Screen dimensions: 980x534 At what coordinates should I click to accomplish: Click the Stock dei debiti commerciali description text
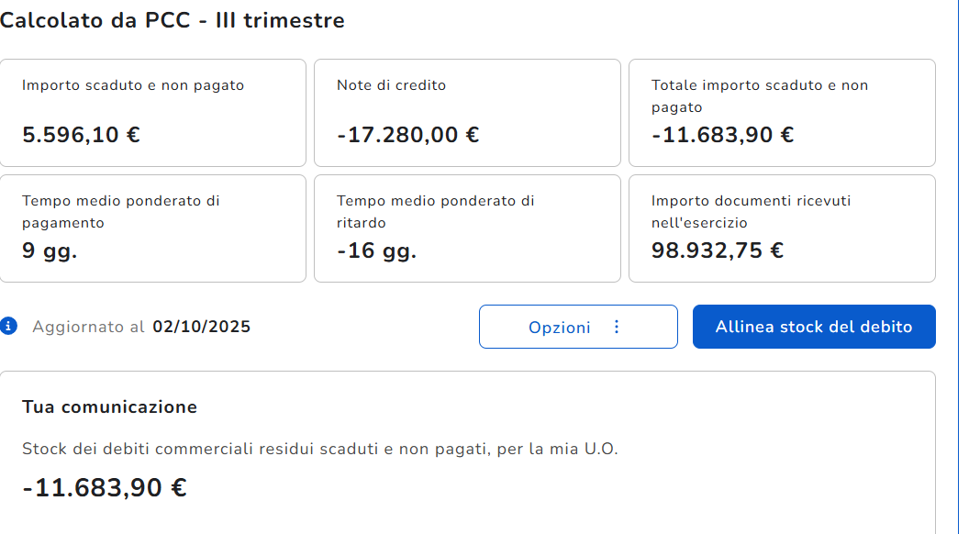[319, 450]
